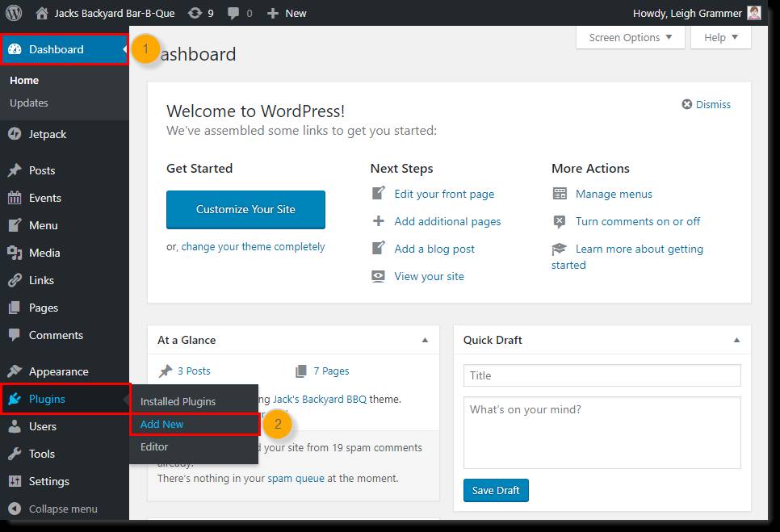Click the Appearance paintbrush icon
Viewport: 780px width, 532px height.
click(15, 371)
